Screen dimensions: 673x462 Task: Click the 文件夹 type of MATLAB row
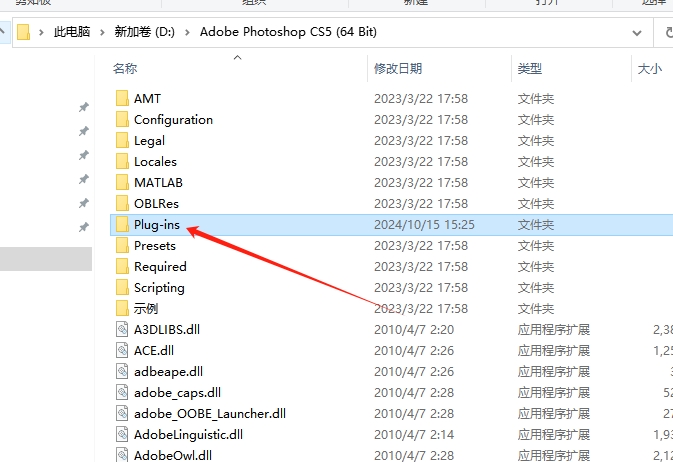[x=536, y=182]
